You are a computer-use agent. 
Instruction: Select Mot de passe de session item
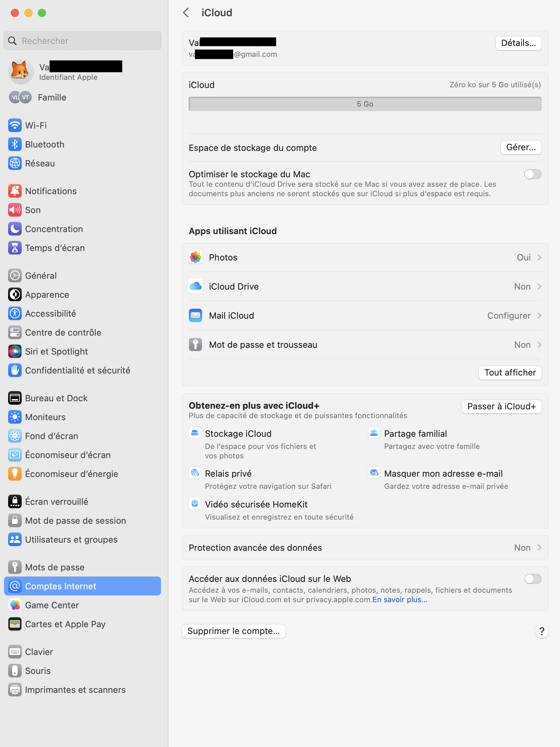83,521
